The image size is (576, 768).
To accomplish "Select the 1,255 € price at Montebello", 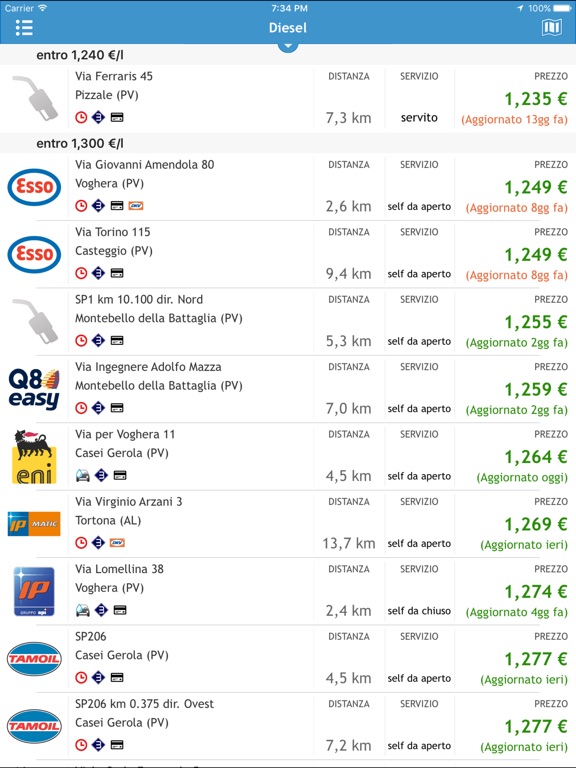I will [536, 322].
